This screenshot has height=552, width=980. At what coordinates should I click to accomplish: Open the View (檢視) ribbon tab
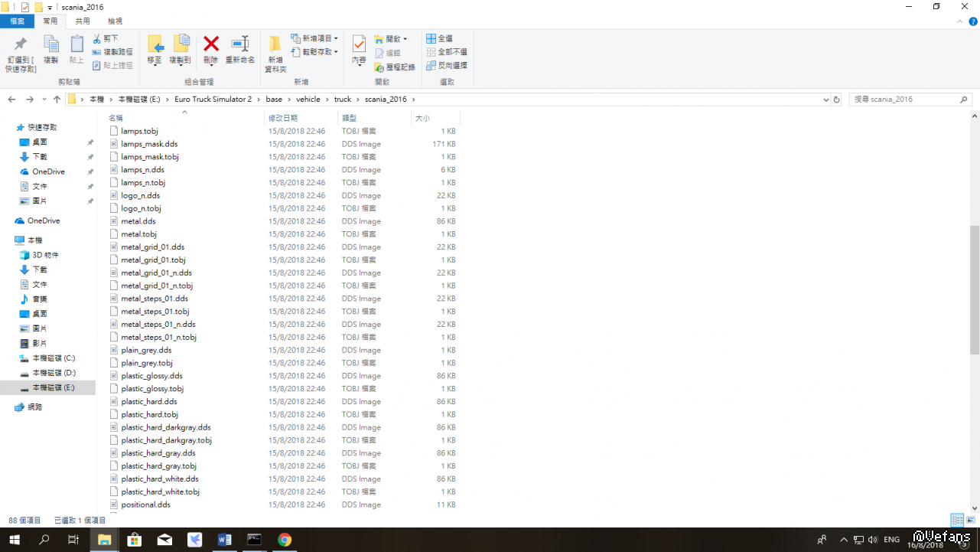pos(115,21)
